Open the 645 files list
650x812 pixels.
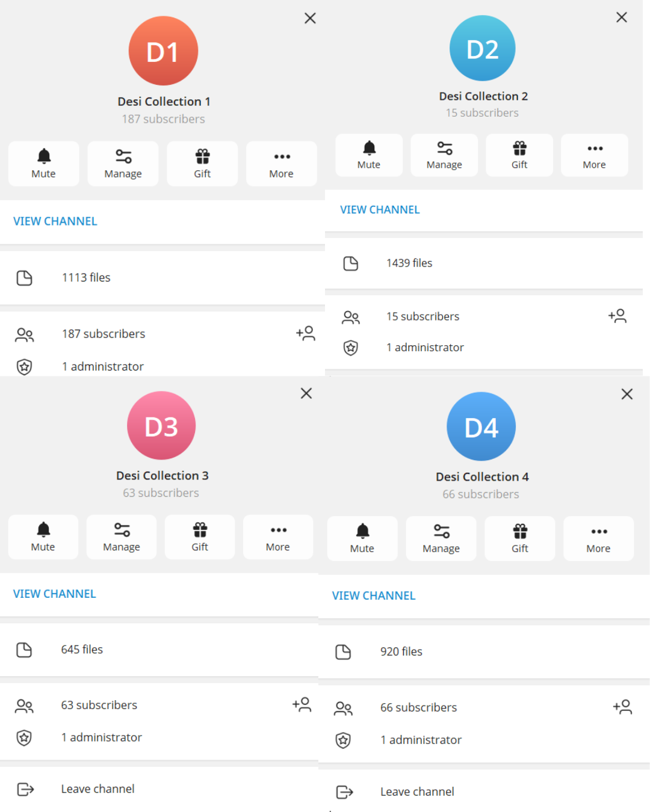pos(159,650)
